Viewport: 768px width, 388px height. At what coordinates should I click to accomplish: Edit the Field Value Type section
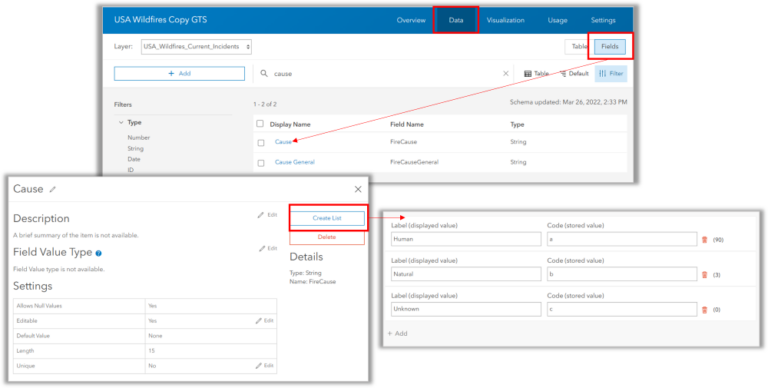267,249
